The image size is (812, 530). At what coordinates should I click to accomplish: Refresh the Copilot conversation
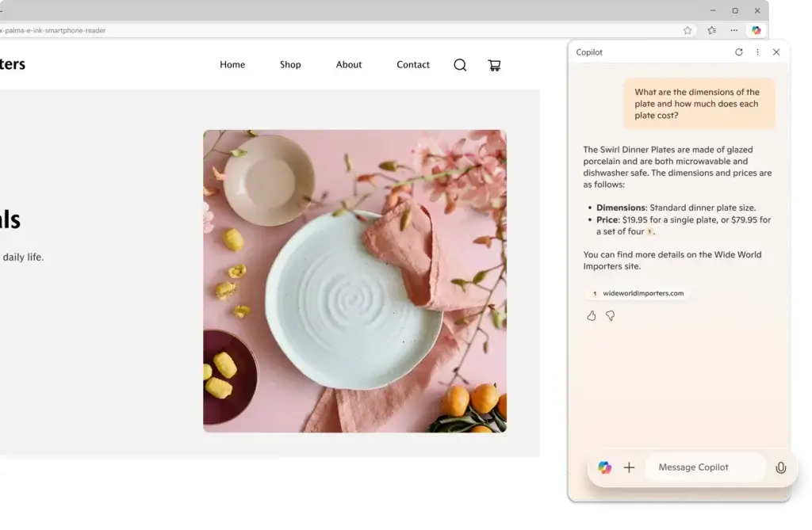point(739,52)
